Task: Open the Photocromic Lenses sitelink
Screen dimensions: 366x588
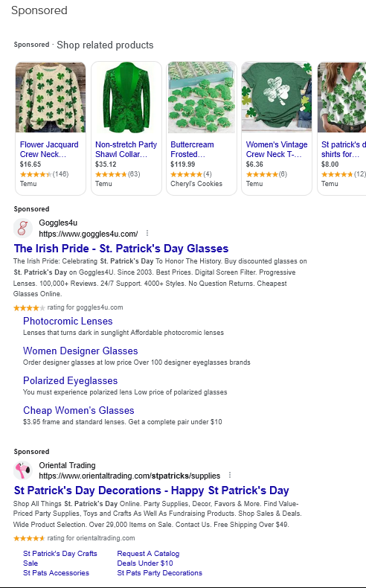Action: pyautogui.click(x=68, y=322)
